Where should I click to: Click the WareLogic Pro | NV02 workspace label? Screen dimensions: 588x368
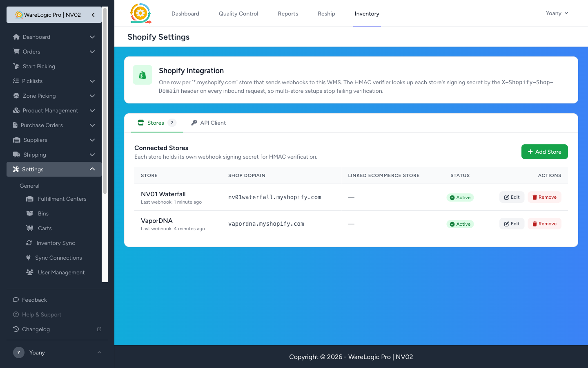tap(52, 15)
